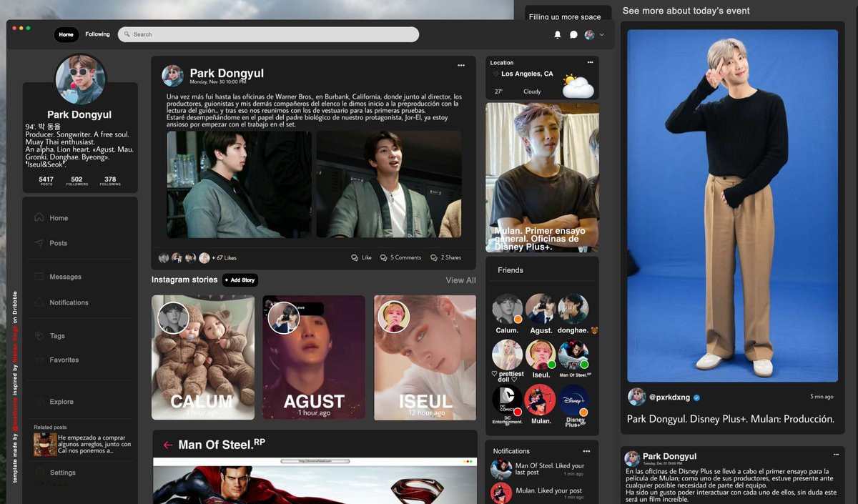Click the Add Story button

pyautogui.click(x=240, y=280)
